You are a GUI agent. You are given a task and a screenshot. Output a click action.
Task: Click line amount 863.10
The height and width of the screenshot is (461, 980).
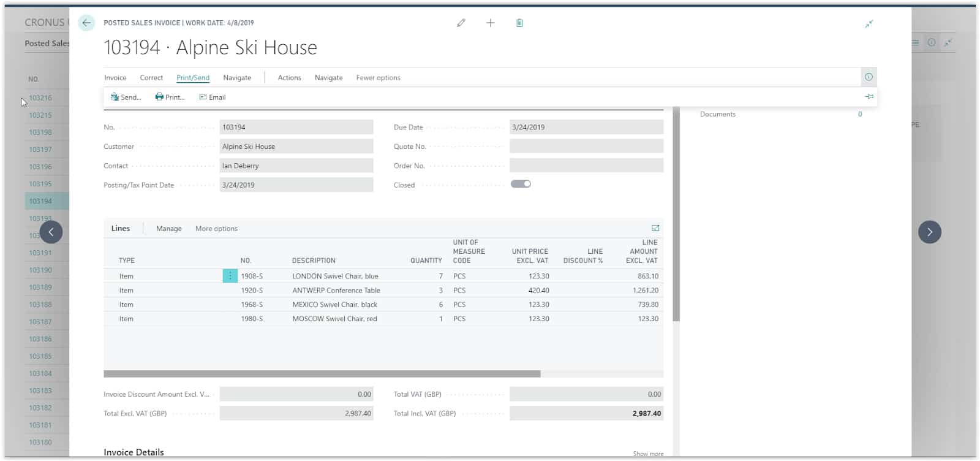[648, 276]
